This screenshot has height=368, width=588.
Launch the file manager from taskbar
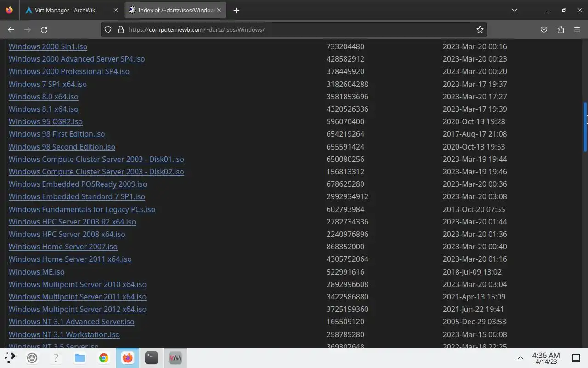click(x=80, y=357)
